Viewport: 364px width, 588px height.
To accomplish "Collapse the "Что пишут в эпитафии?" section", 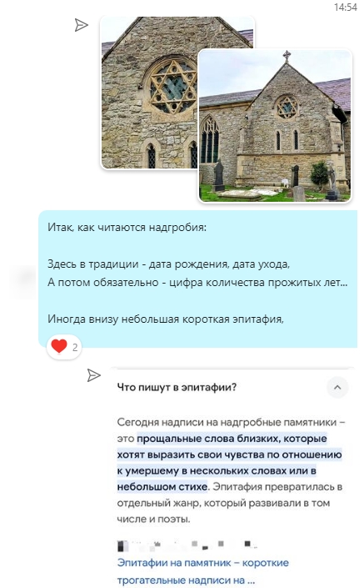I will [337, 387].
